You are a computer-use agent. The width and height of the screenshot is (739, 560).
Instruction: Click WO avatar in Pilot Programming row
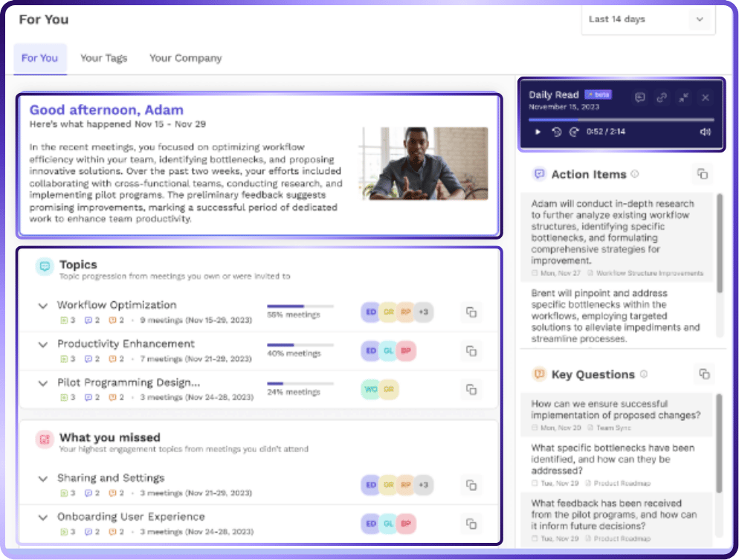pos(371,390)
